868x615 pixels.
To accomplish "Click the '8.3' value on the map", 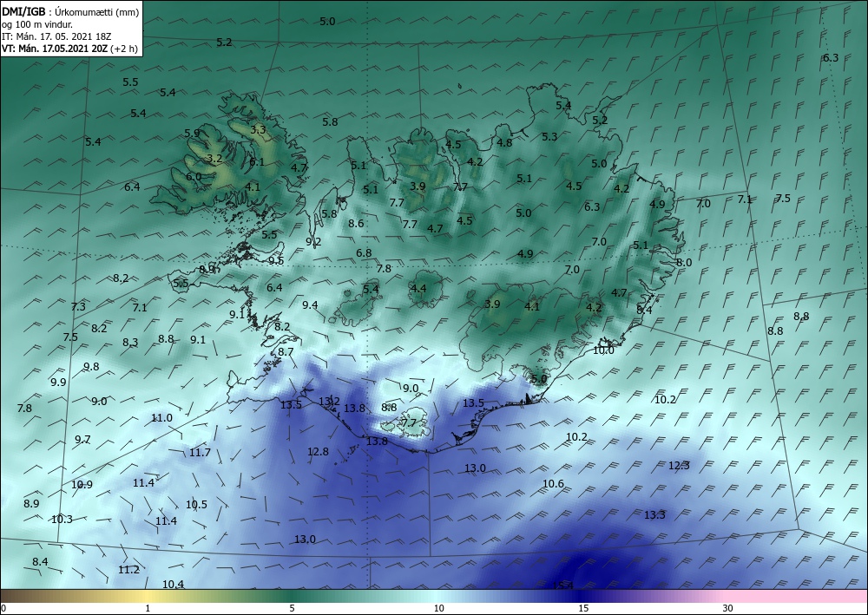I will click(x=130, y=343).
